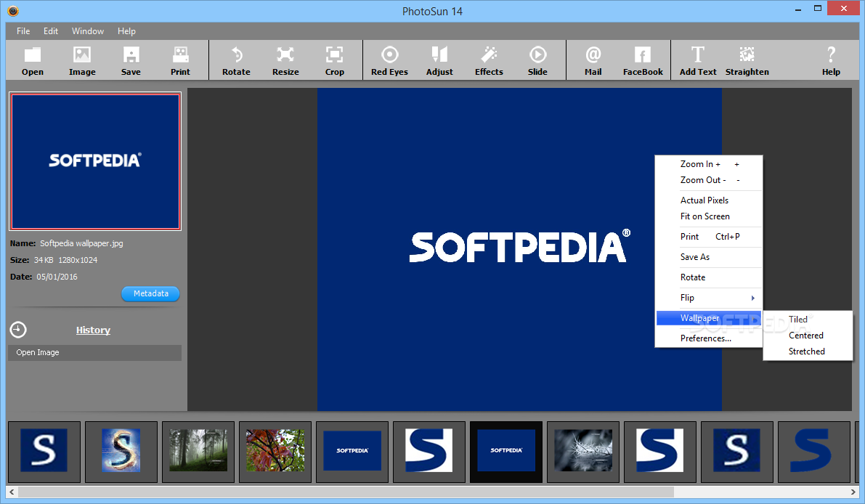
Task: Click the horizontal filmstrip scrollbar thumb
Action: pos(346,492)
